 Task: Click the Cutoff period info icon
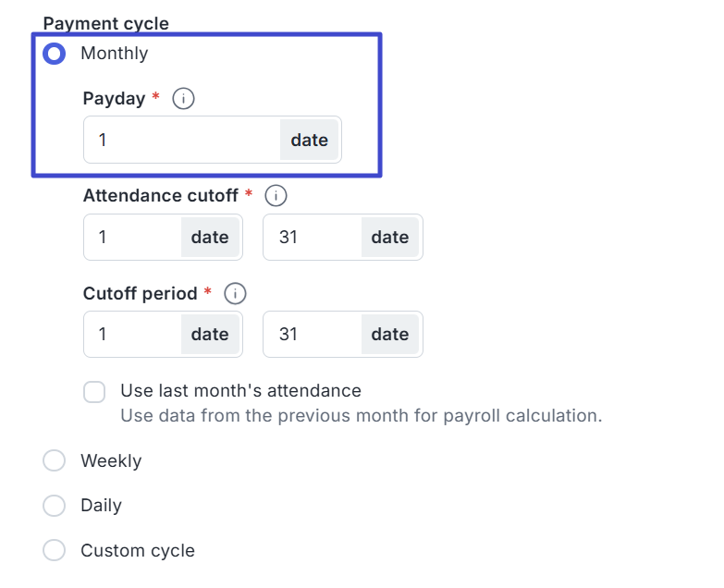[x=236, y=294]
